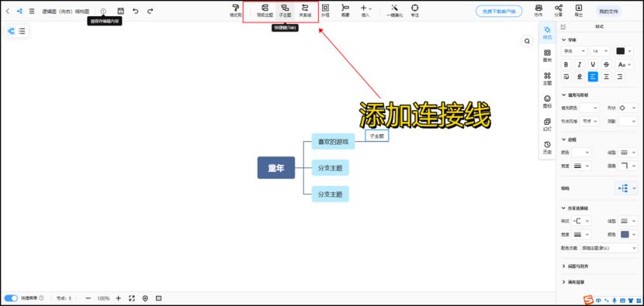Open the fill color dropdown
Viewport: 644px width, 306px height.
pos(590,108)
